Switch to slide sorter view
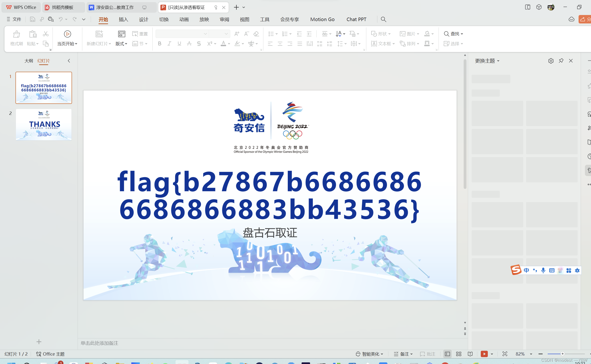 [x=458, y=354]
